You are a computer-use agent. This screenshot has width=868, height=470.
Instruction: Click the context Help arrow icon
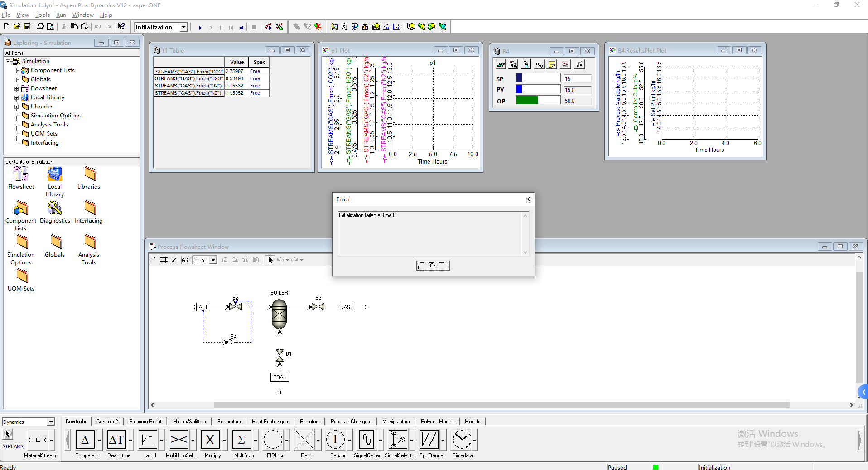tap(121, 27)
